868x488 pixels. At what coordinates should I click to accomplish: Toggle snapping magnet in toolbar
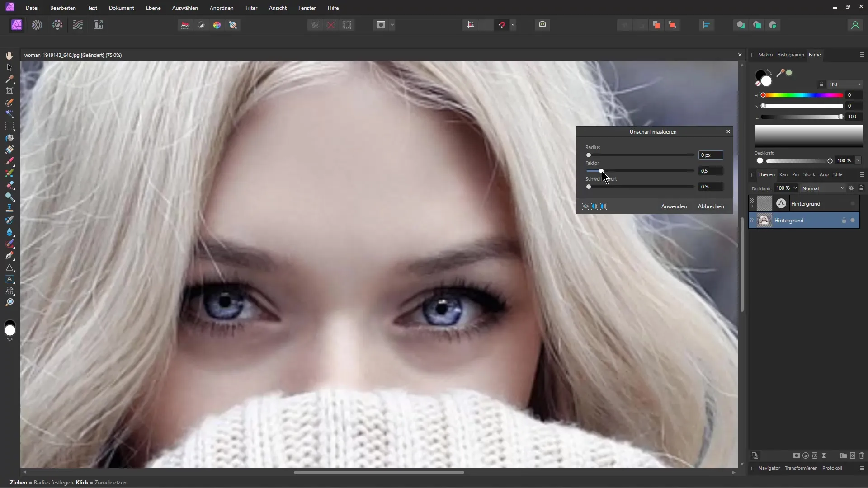point(502,25)
